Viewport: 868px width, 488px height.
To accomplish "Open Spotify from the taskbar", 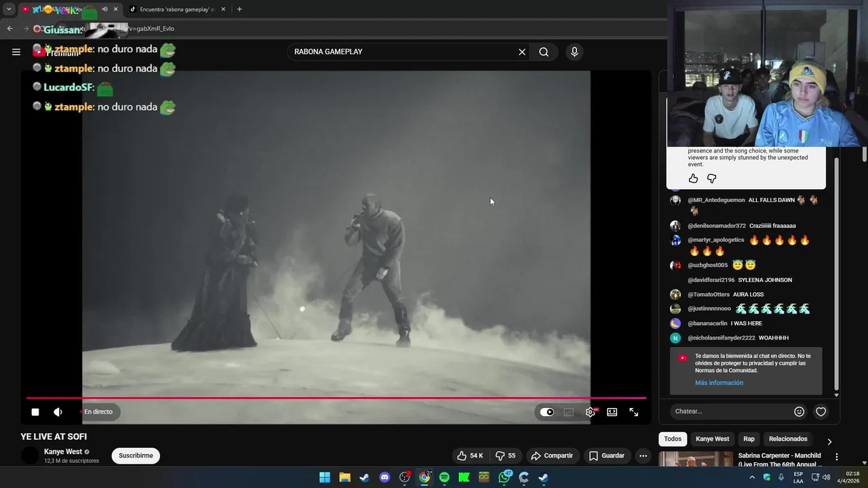I will (444, 477).
